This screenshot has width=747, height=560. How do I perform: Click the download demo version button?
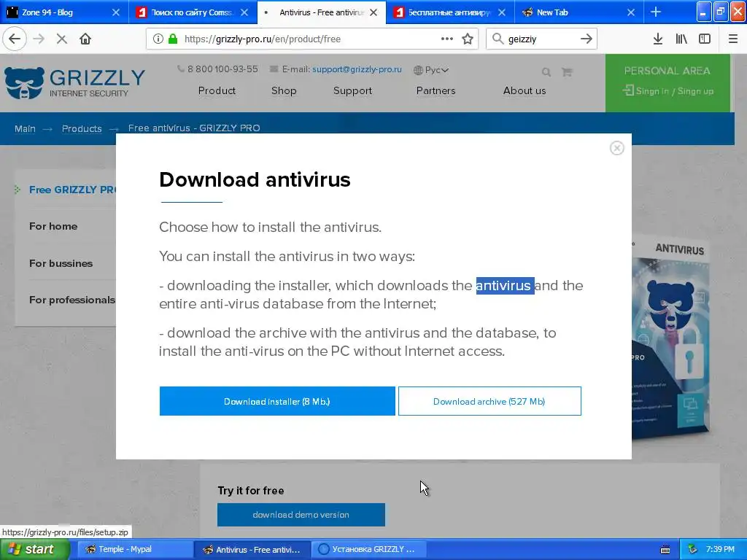[x=301, y=515]
